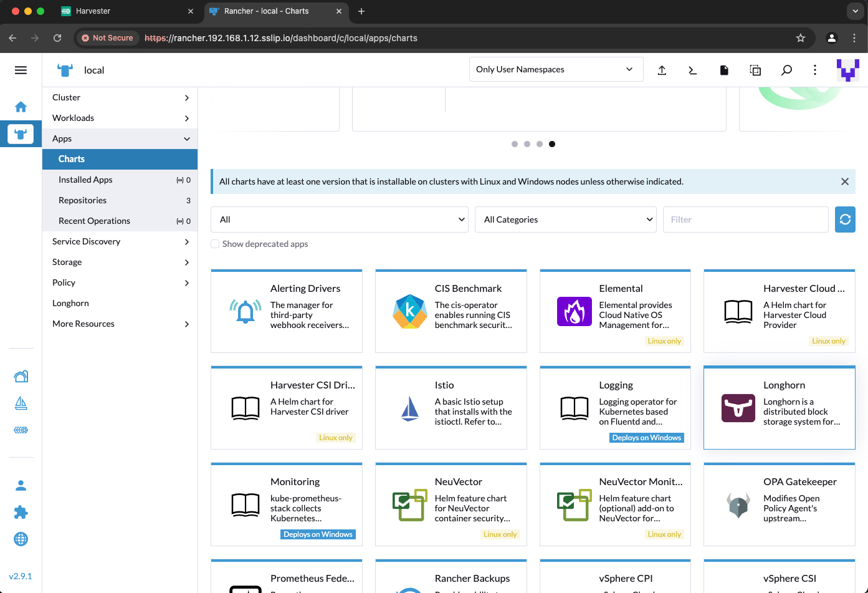Screen dimensions: 868x593
Task: Select Charts in sidebar
Action: tap(120, 159)
